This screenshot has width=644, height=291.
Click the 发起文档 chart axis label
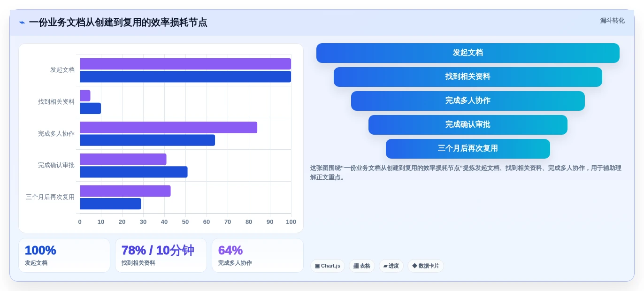tap(62, 70)
